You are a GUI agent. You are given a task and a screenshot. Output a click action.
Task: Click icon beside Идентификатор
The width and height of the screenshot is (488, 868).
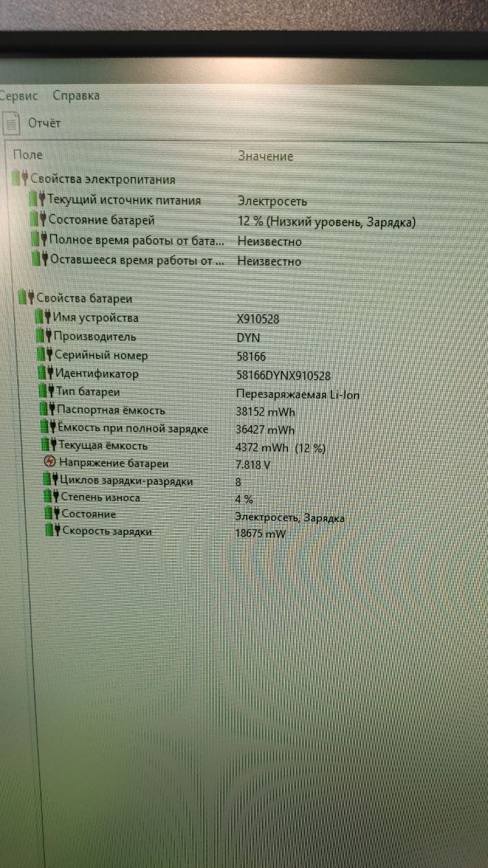point(47,374)
